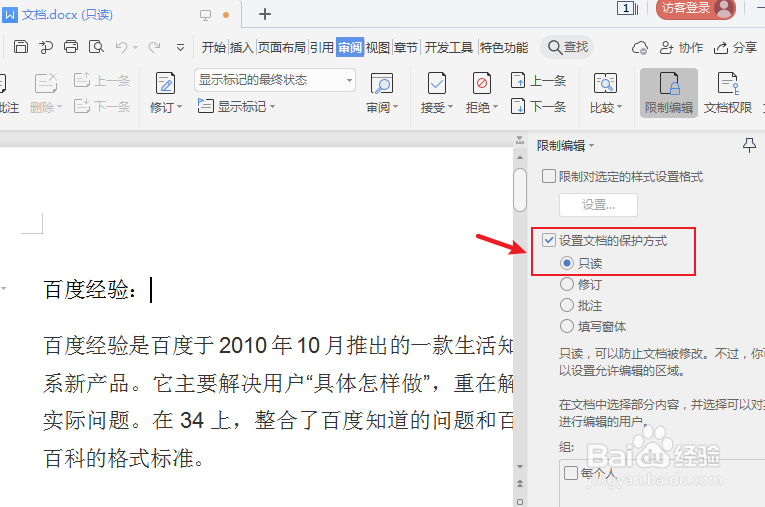The width and height of the screenshot is (765, 507).
Task: Click the vertical scrollbar thumb
Action: click(520, 190)
